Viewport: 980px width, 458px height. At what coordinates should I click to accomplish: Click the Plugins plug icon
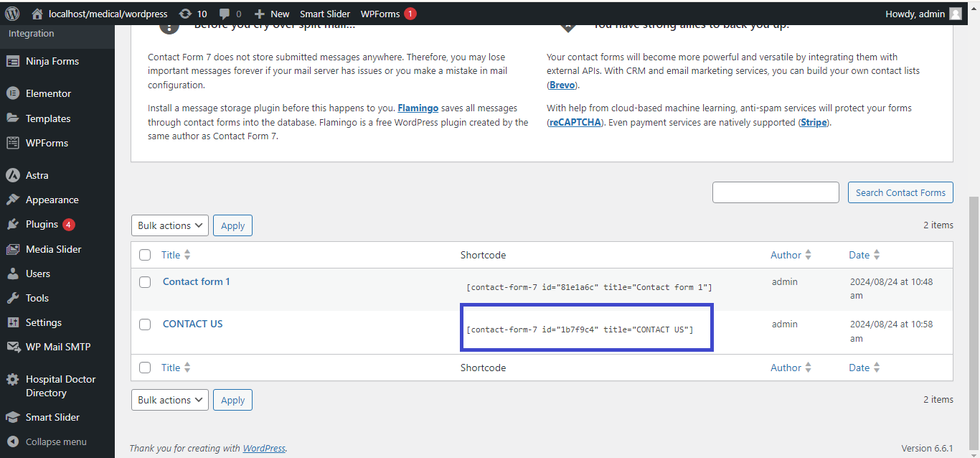12,225
